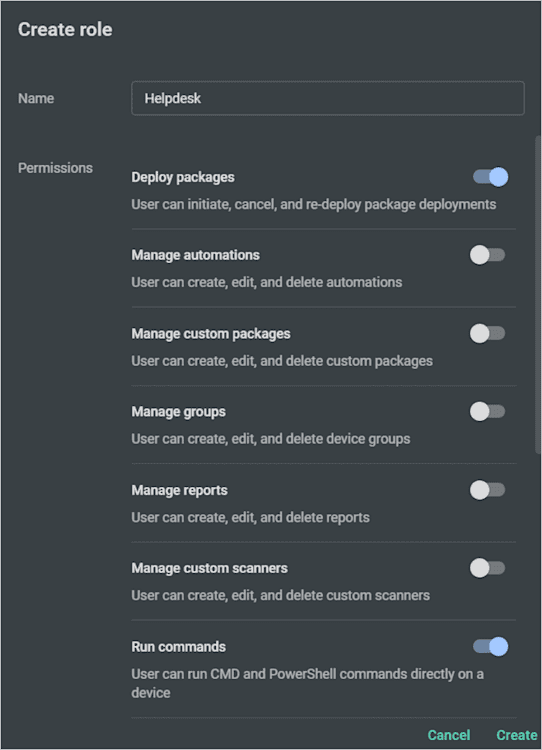
Task: Click the Manage reports label
Action: (x=179, y=490)
